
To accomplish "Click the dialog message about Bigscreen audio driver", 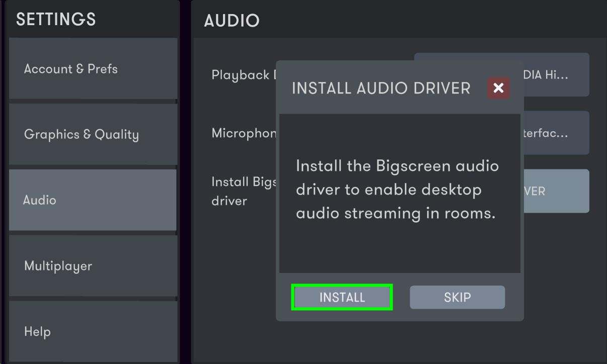I will pyautogui.click(x=397, y=190).
